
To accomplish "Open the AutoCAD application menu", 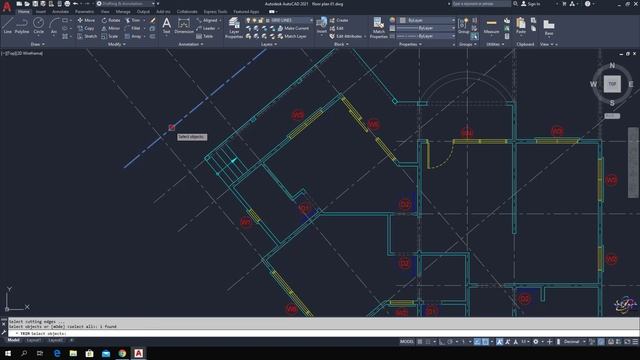I will (7, 6).
